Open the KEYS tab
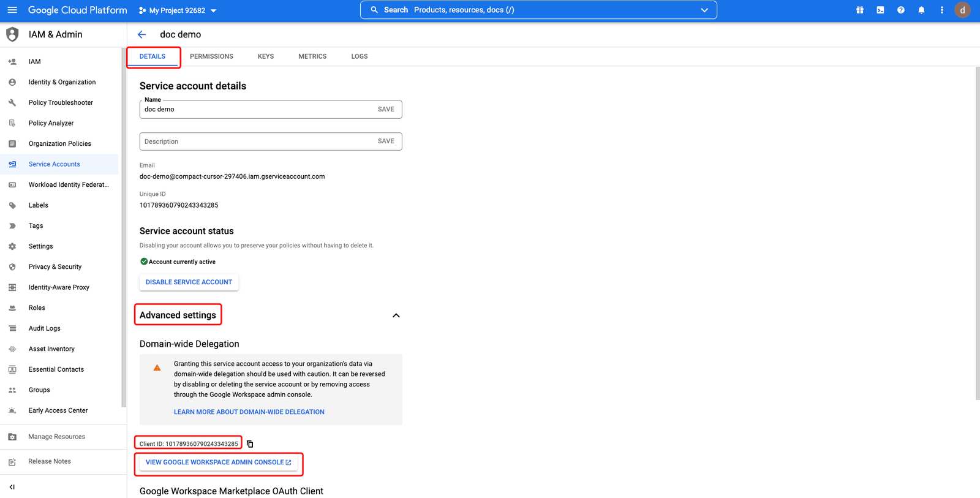 click(x=266, y=56)
